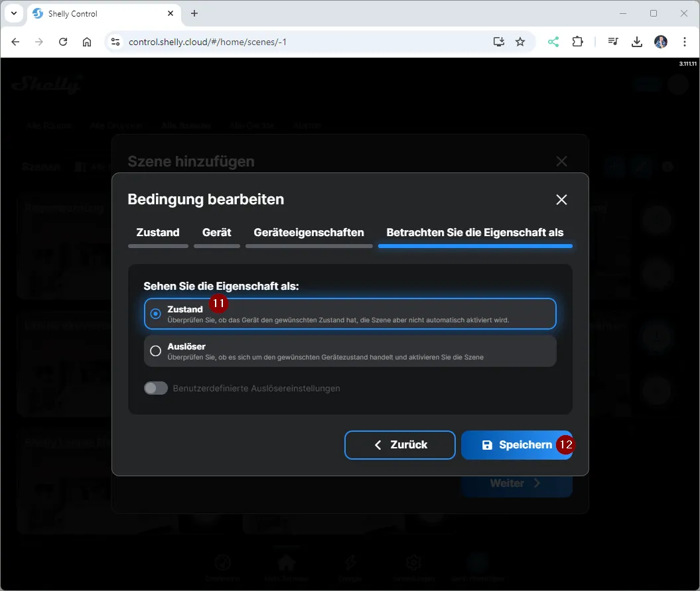Select the Auslöser radio option
Image resolution: width=700 pixels, height=591 pixels.
click(156, 351)
